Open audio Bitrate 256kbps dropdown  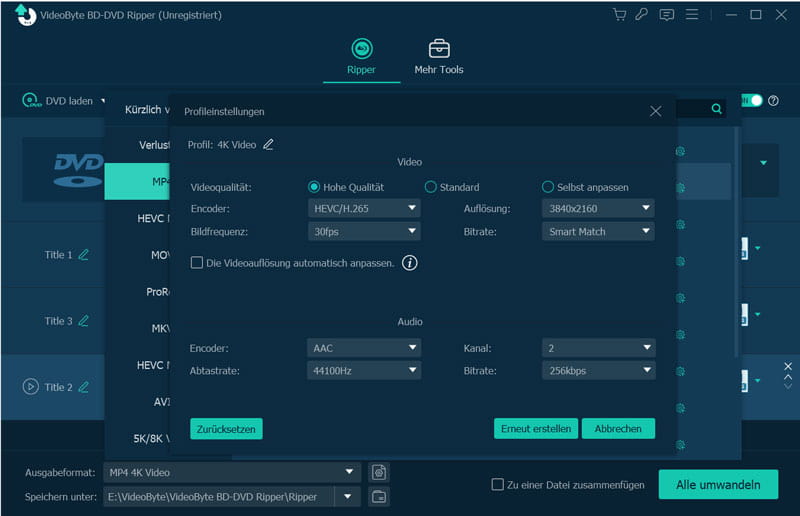pos(598,371)
